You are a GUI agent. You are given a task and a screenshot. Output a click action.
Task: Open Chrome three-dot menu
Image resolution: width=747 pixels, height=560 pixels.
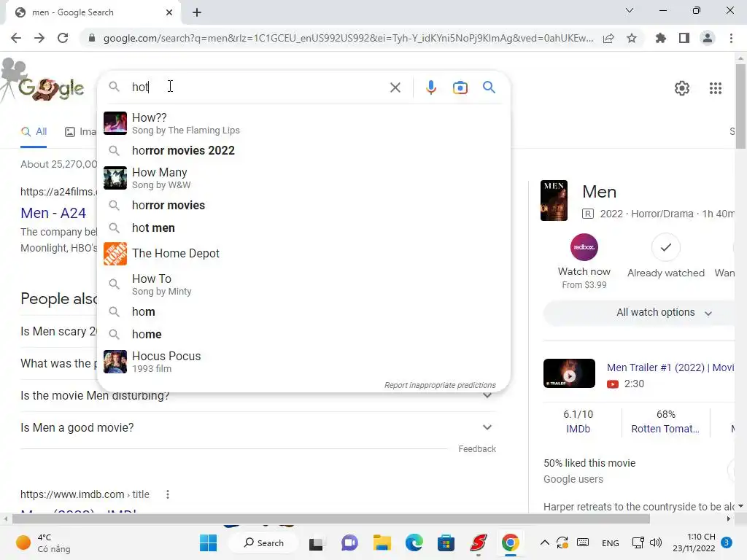pyautogui.click(x=731, y=38)
